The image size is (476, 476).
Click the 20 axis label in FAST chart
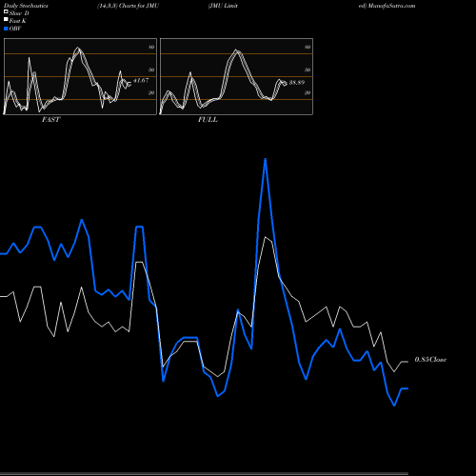coord(151,92)
